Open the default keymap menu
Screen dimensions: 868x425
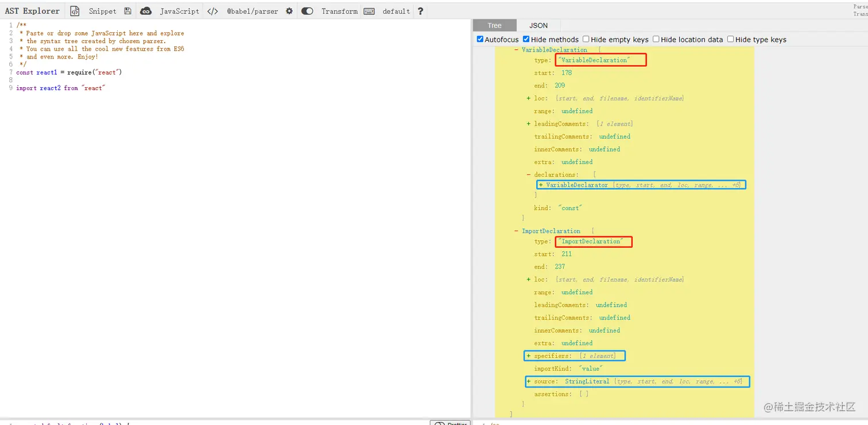click(x=396, y=11)
